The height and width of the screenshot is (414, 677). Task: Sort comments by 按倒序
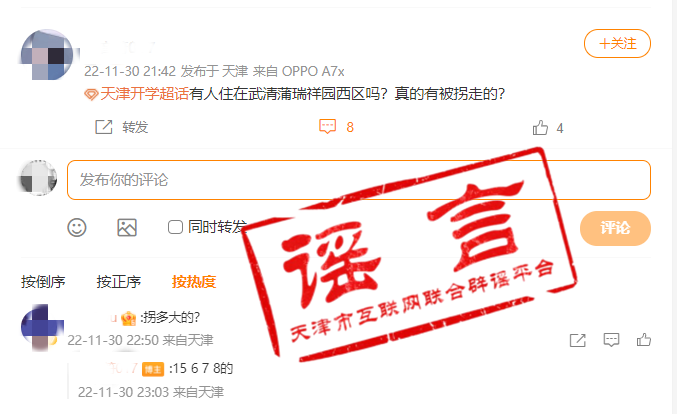click(43, 282)
